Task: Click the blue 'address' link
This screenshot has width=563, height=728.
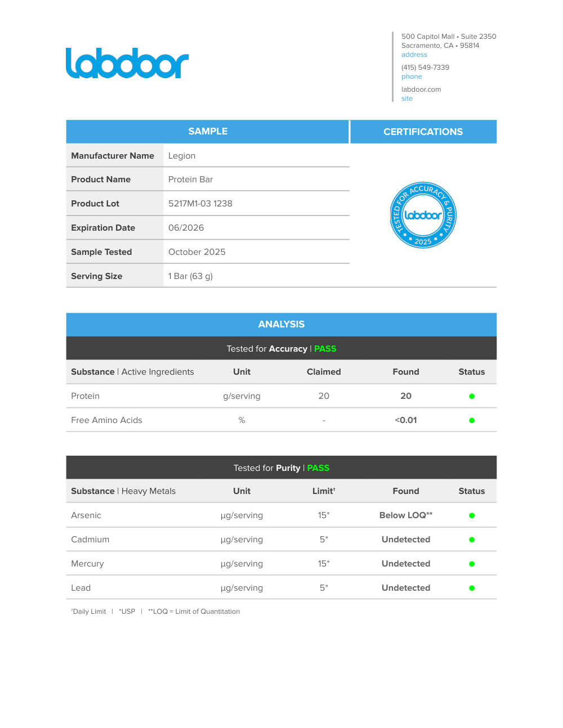Action: [414, 55]
